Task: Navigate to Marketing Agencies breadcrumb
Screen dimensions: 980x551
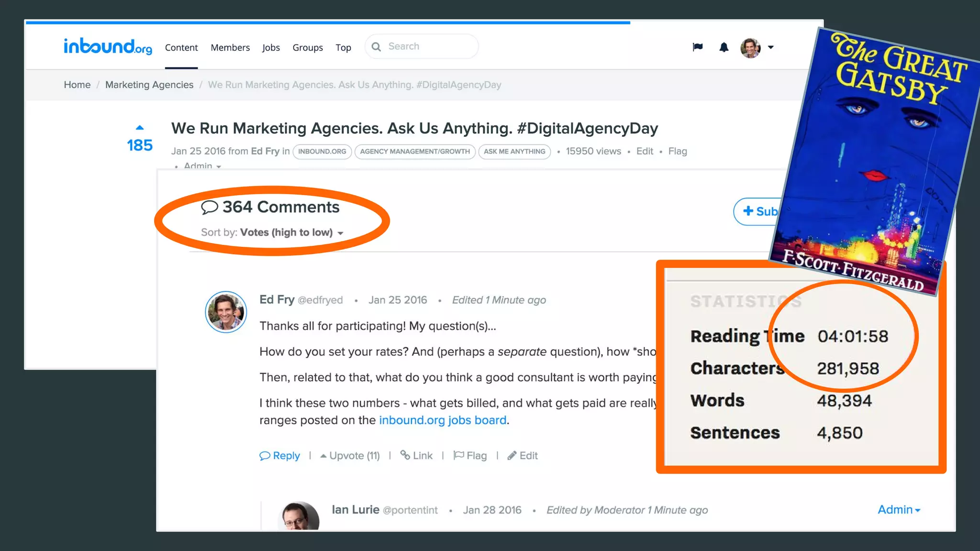Action: click(149, 85)
